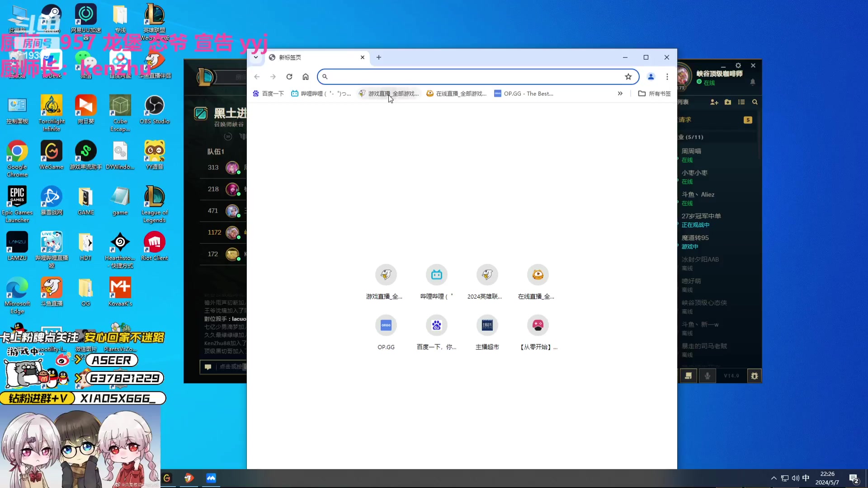Open 【从零开始】 shortcut tile
This screenshot has width=868, height=488.
pyautogui.click(x=538, y=333)
